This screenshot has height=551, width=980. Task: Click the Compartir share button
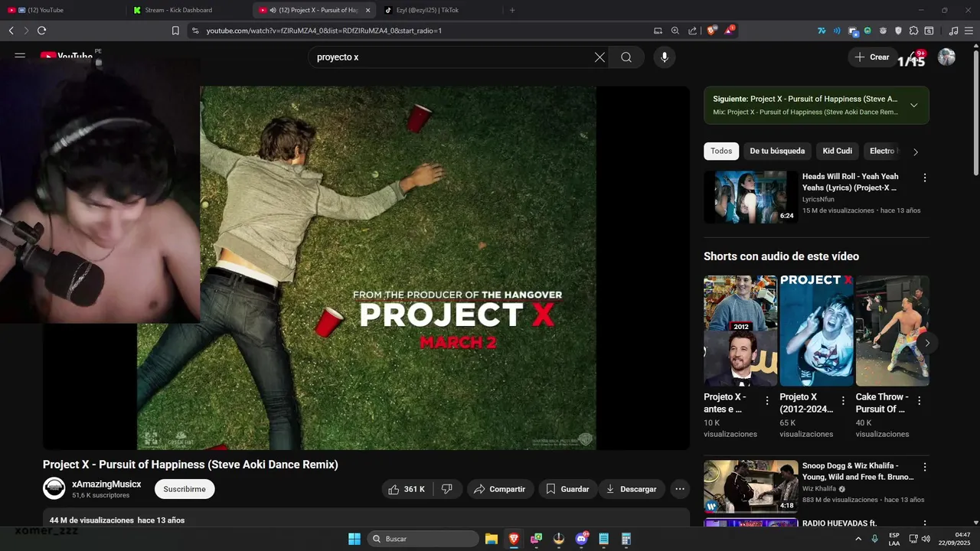[500, 489]
